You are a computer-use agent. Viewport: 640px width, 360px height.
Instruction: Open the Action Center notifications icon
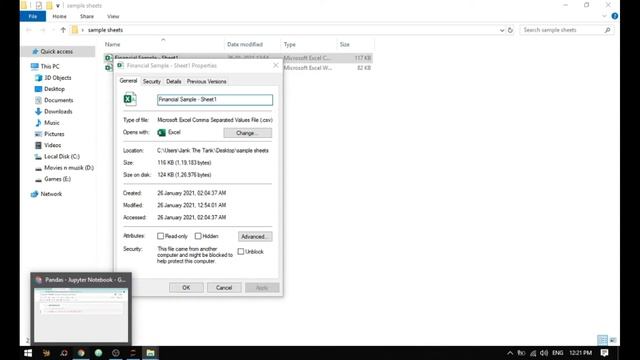(x=604, y=353)
